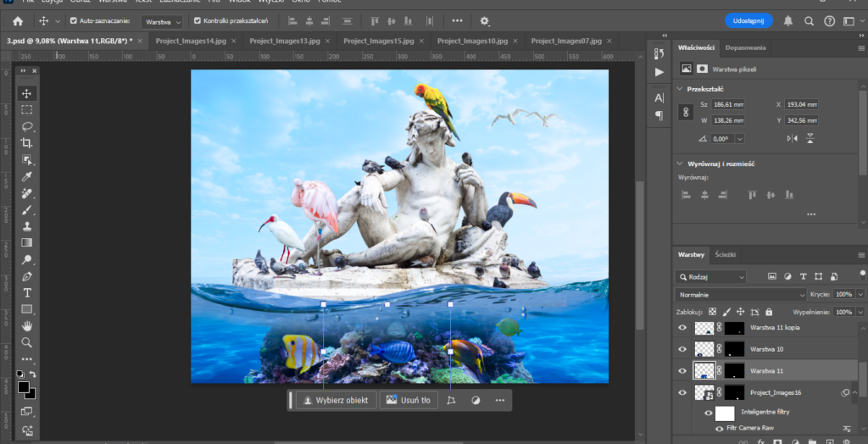The height and width of the screenshot is (444, 868).
Task: Click the Udostępnij button
Action: (x=748, y=20)
